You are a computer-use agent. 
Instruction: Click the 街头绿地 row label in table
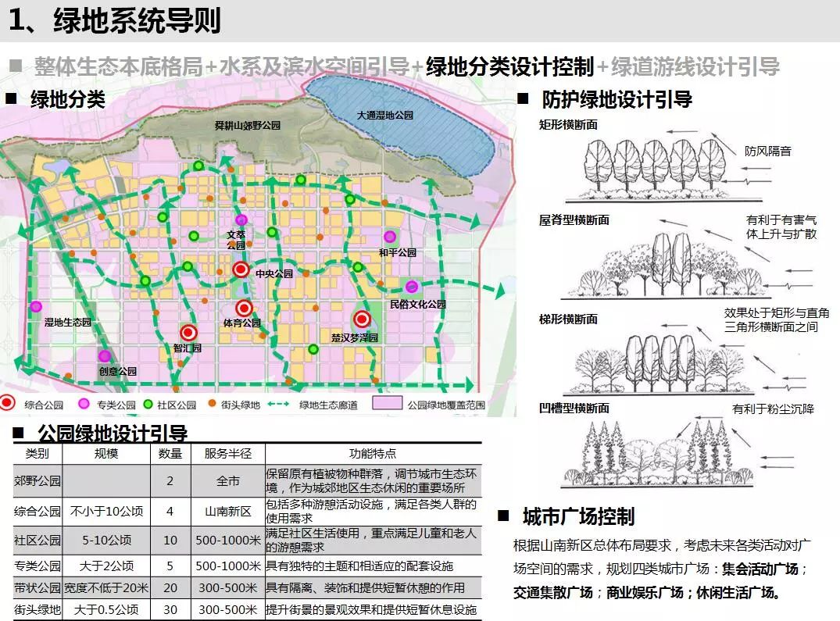(x=38, y=609)
